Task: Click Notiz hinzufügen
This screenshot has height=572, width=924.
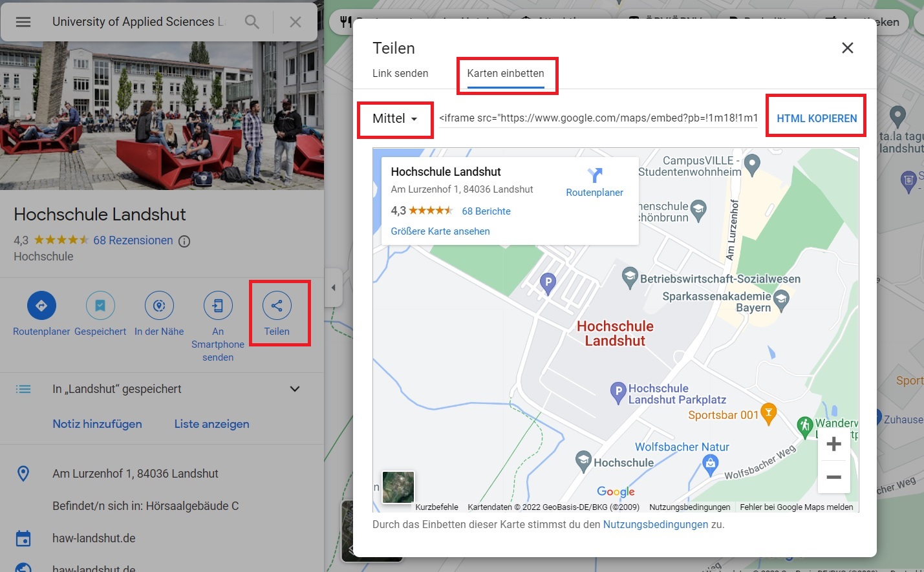Action: coord(97,424)
